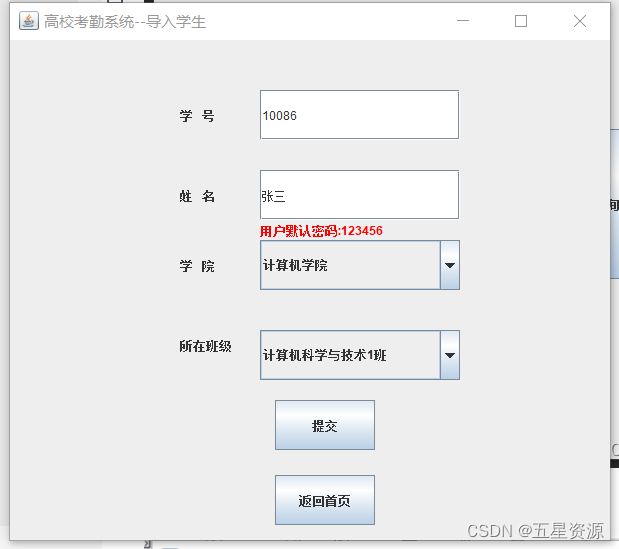Click the 所在班级 label
The height and width of the screenshot is (549, 619).
(x=205, y=346)
